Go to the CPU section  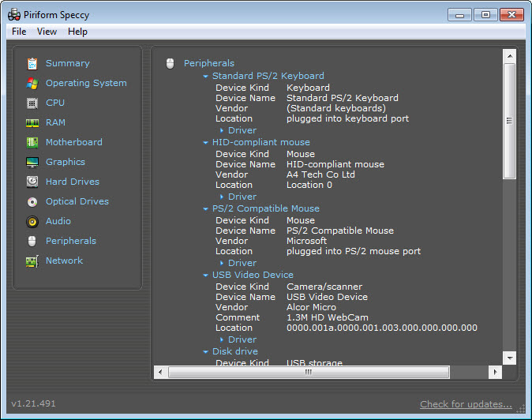point(55,103)
